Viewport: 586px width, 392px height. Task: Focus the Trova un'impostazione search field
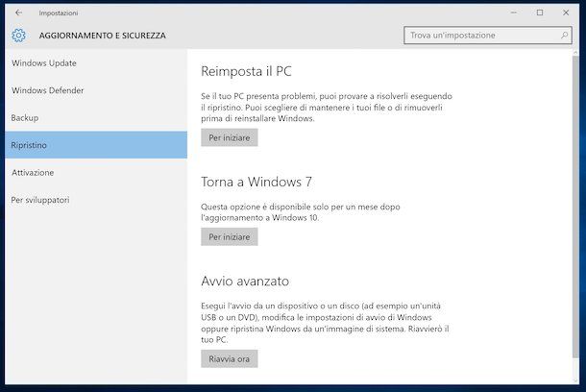coord(488,36)
